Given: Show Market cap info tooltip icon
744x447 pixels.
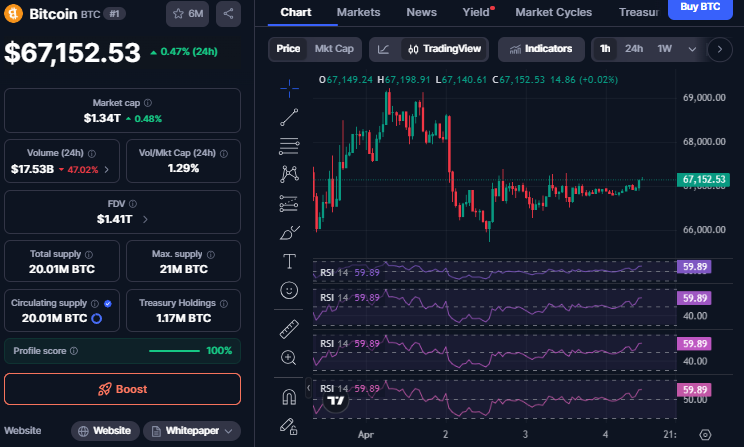Looking at the screenshot, I should [148, 103].
